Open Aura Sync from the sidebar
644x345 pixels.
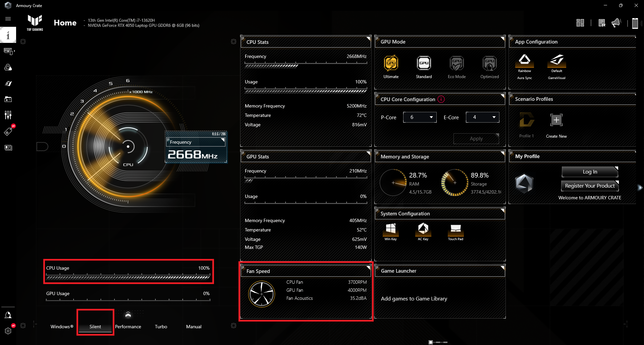(x=8, y=67)
